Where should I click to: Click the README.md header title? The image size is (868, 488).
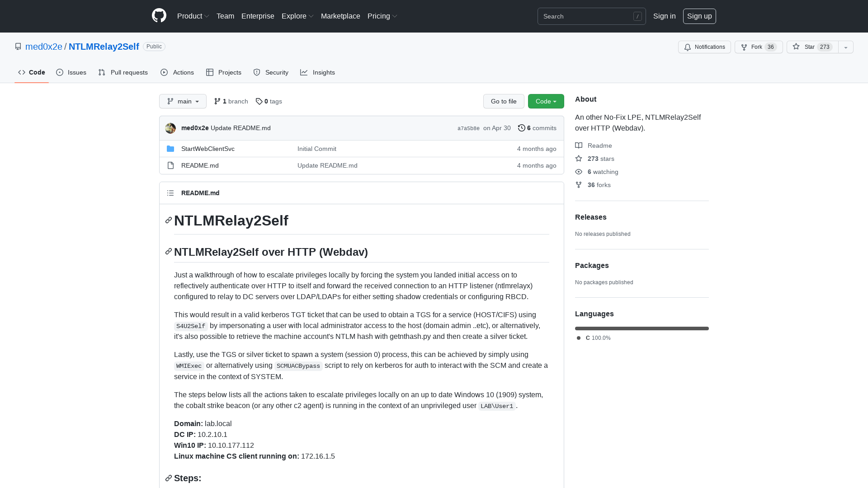coord(200,193)
